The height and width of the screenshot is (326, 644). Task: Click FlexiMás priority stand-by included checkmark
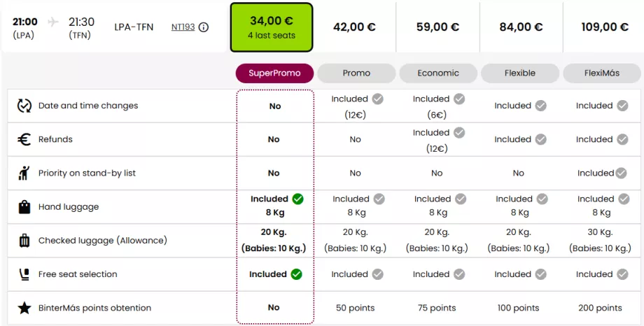(x=622, y=173)
